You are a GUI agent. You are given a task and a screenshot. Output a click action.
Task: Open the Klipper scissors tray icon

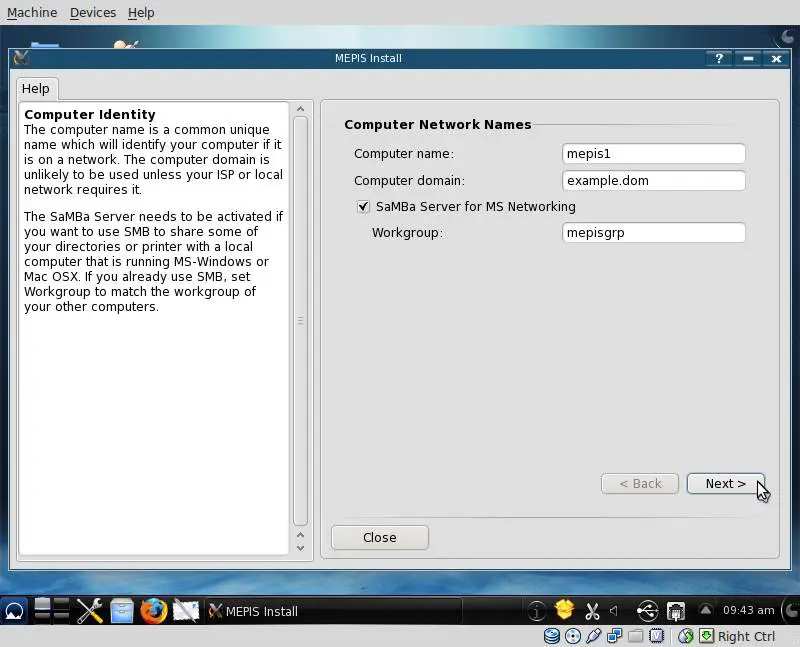tap(592, 611)
